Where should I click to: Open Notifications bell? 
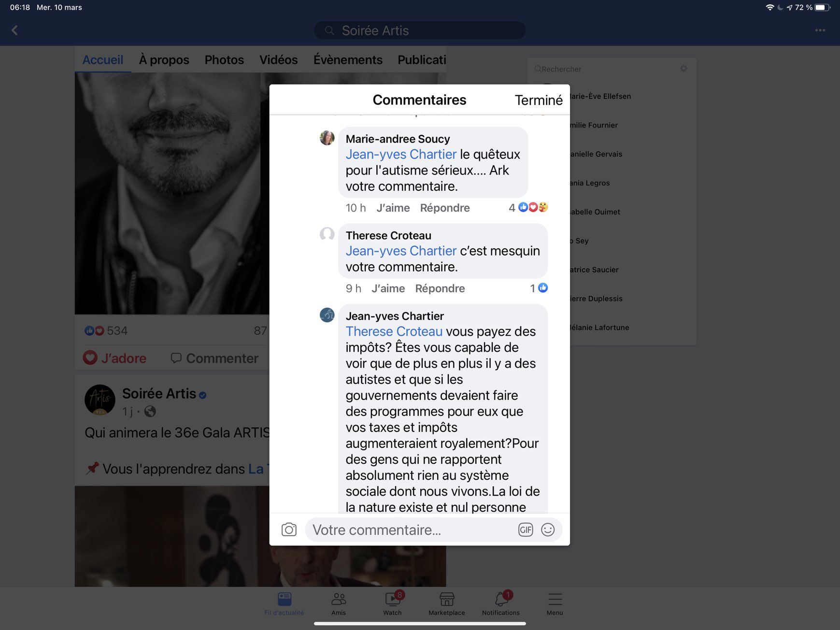(501, 604)
